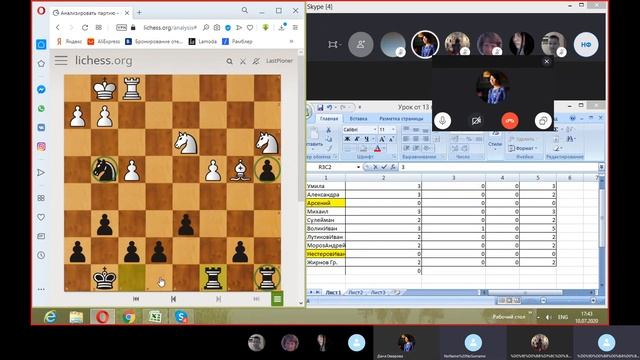Viewport: 640px width, 360px height.
Task: Toggle the Opera VPN badge
Action: pos(121,27)
